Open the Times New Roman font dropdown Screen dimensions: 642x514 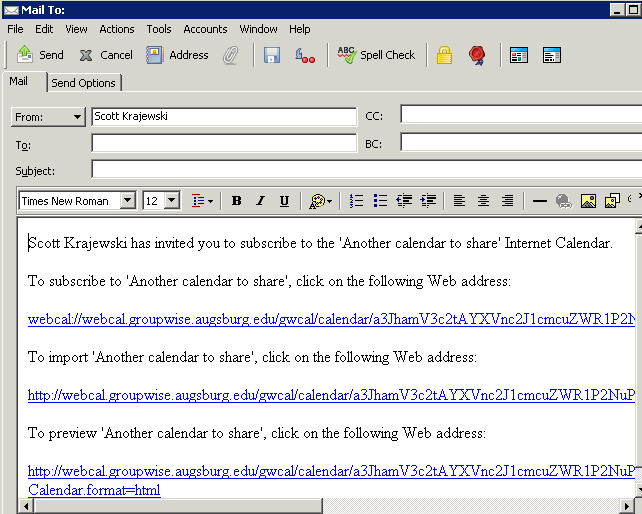coord(127,201)
